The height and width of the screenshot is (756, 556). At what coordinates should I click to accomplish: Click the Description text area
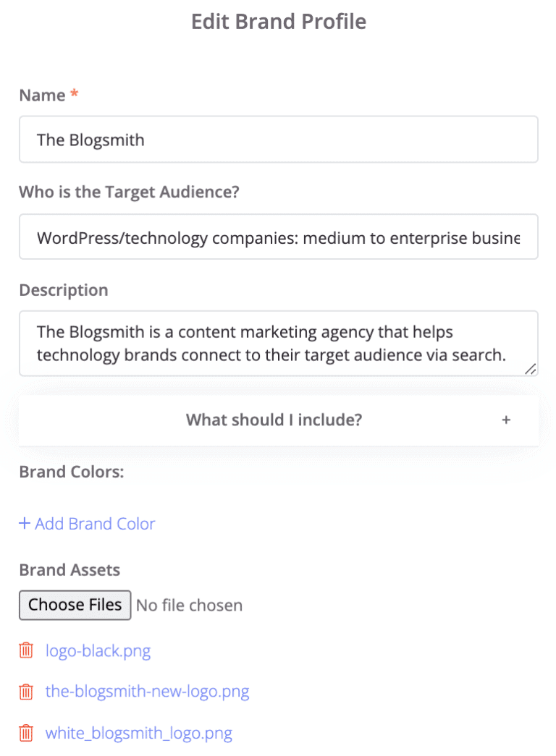point(278,343)
